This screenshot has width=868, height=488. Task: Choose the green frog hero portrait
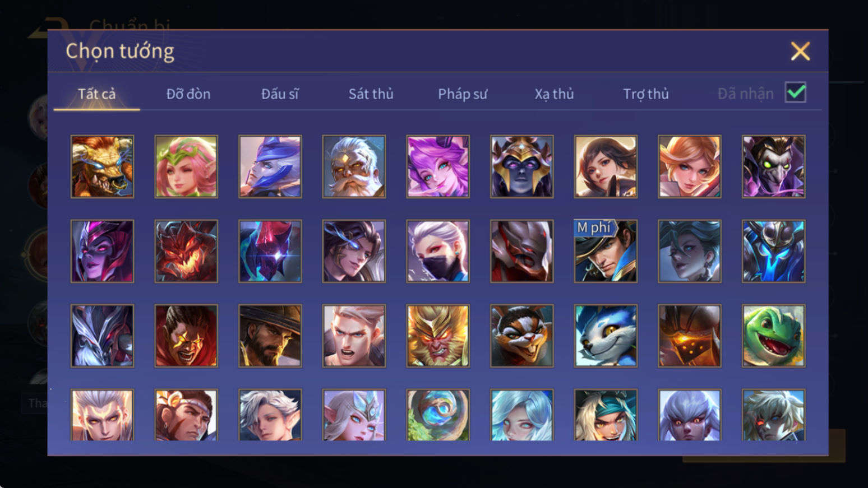tap(773, 336)
